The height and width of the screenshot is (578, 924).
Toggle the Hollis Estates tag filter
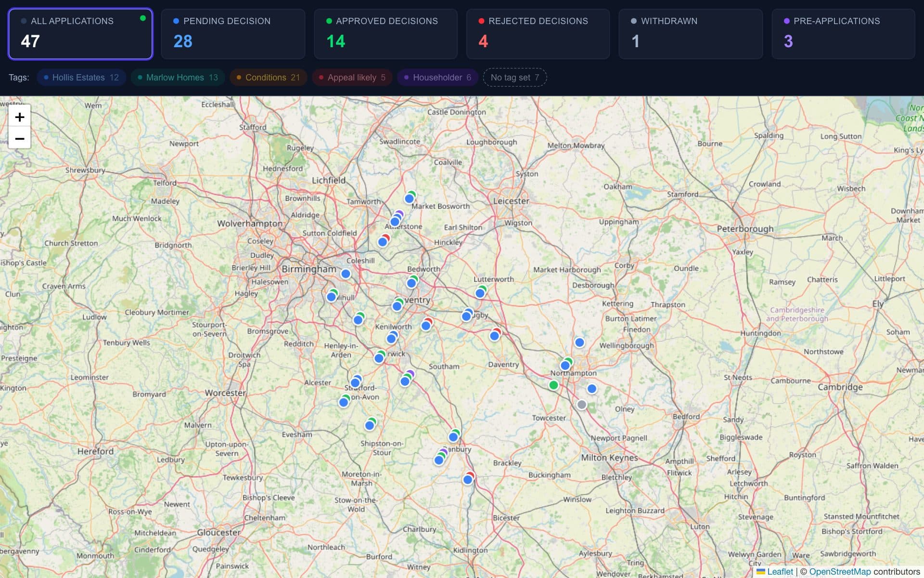[x=81, y=78]
